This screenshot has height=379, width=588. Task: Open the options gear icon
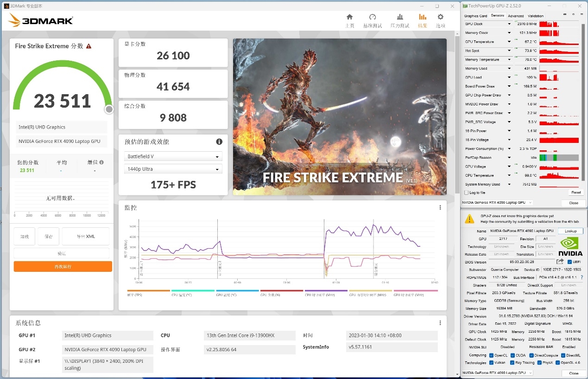(440, 17)
